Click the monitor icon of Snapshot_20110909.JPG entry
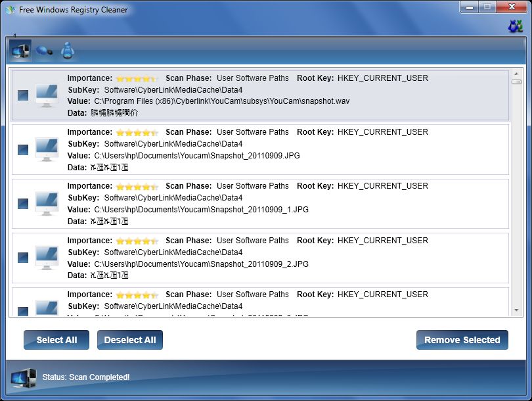Viewport: 532px width, 401px height. (x=47, y=150)
